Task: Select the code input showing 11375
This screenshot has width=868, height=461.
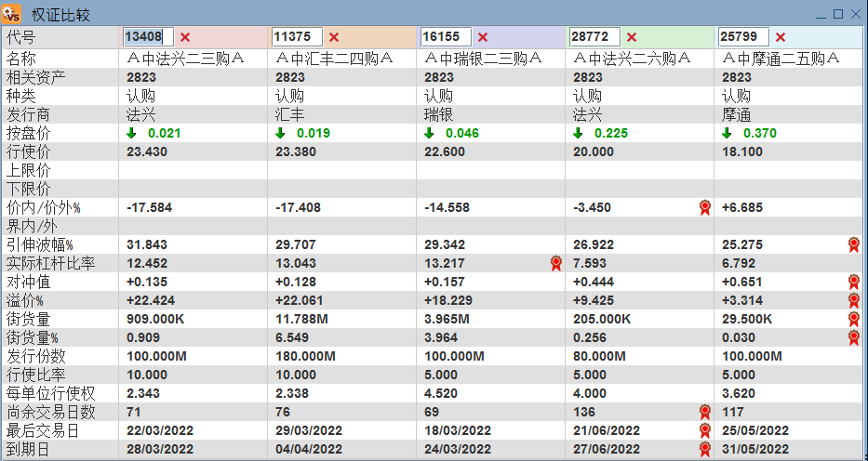Action: [298, 37]
